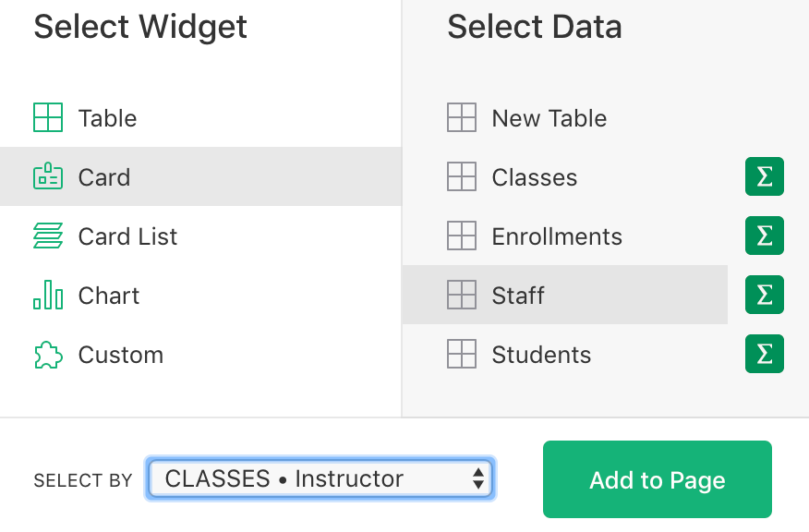Image resolution: width=809 pixels, height=532 pixels.
Task: Open the sigma aggregate for Enrollments
Action: 764,236
